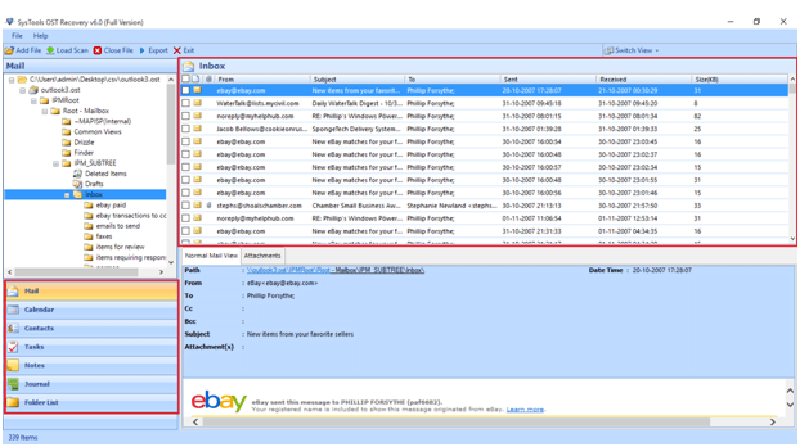
Task: Select the Chamber Small Business email row
Action: (x=484, y=205)
